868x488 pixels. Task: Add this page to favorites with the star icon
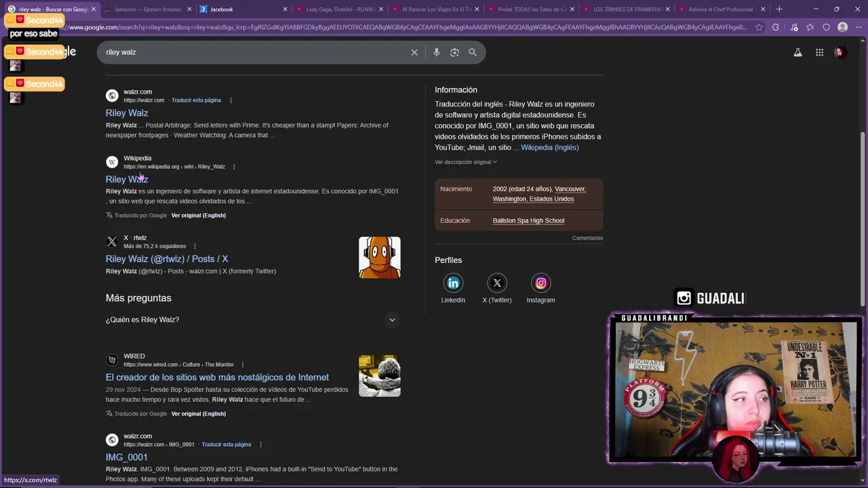click(758, 27)
